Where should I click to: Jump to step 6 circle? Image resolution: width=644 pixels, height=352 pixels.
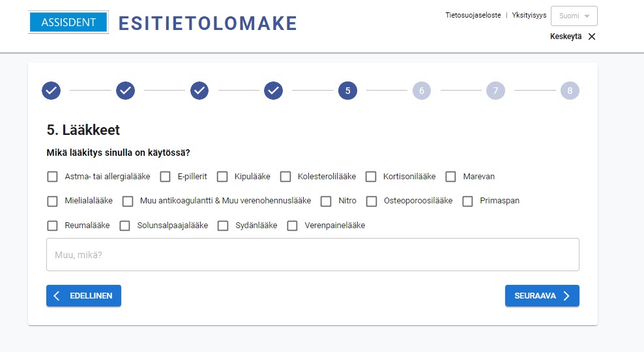click(x=422, y=91)
